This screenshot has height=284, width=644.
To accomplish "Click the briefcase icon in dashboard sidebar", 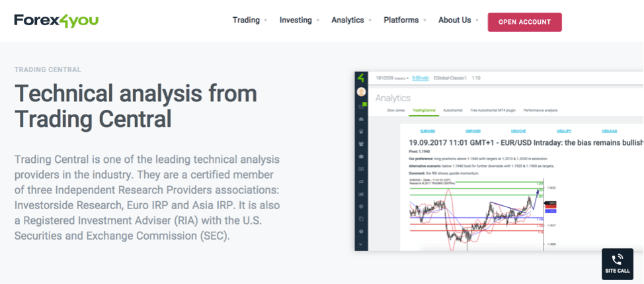I will click(x=362, y=157).
